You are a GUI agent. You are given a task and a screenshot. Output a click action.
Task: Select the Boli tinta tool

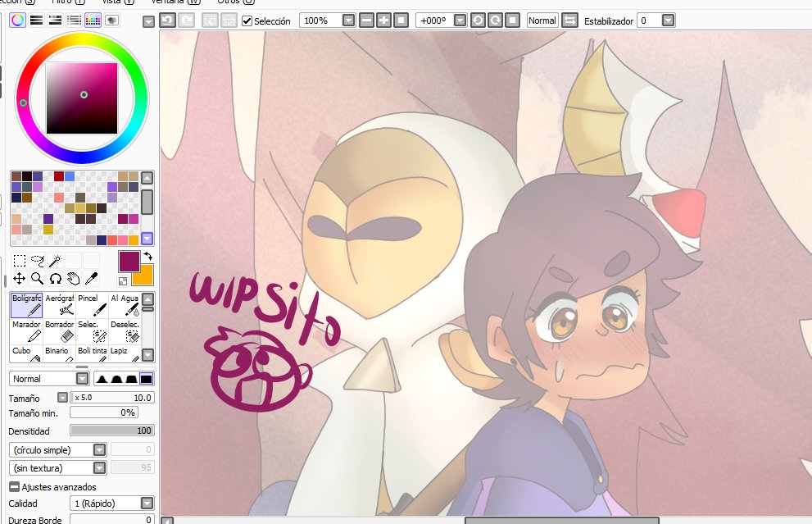pyautogui.click(x=92, y=353)
